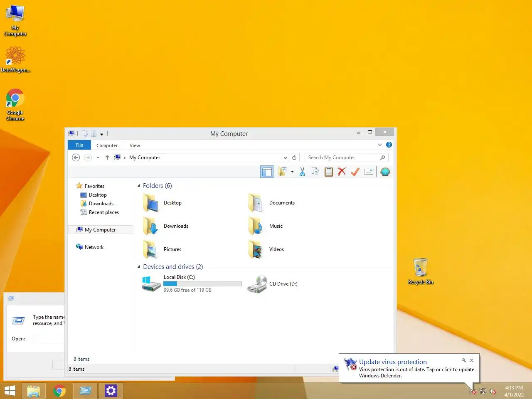Click the Action Center flag tray icon
Screen dimensions: 532x399
[x=473, y=391]
